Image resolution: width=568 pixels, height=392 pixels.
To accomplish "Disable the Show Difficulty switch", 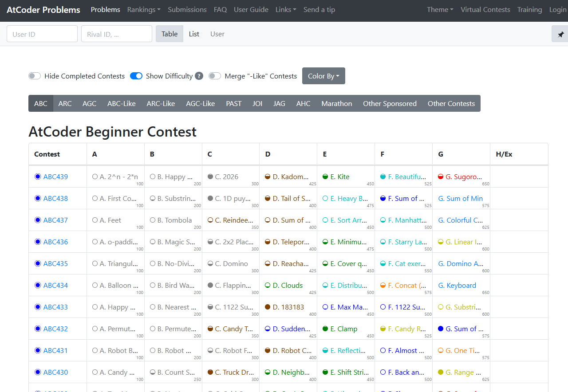I will 136,76.
